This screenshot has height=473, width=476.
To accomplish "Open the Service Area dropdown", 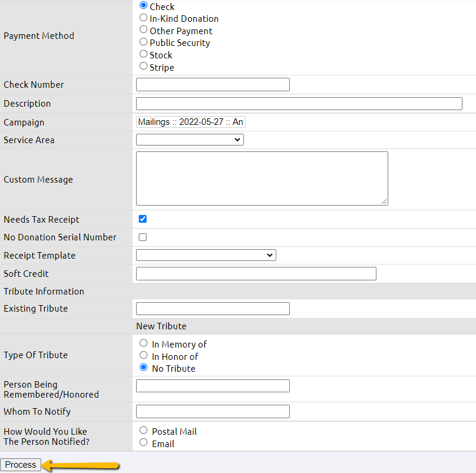I will [x=189, y=140].
